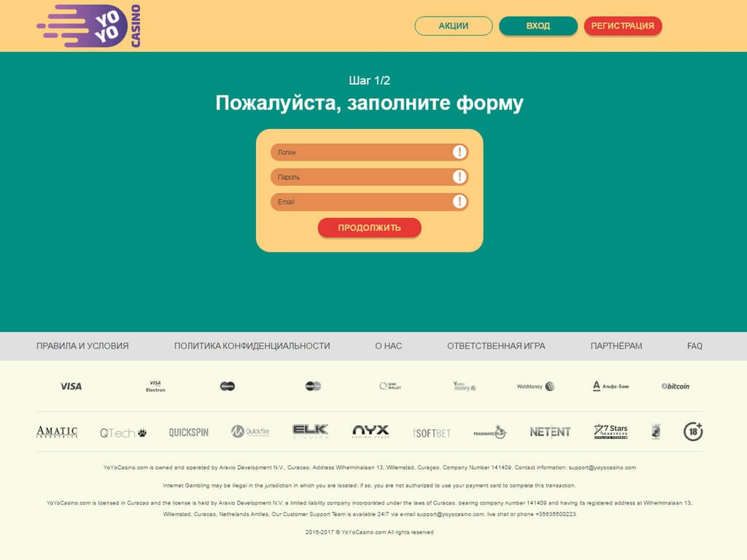The width and height of the screenshot is (747, 560).
Task: Click the NYX Gaming provider logo
Action: pos(371,432)
